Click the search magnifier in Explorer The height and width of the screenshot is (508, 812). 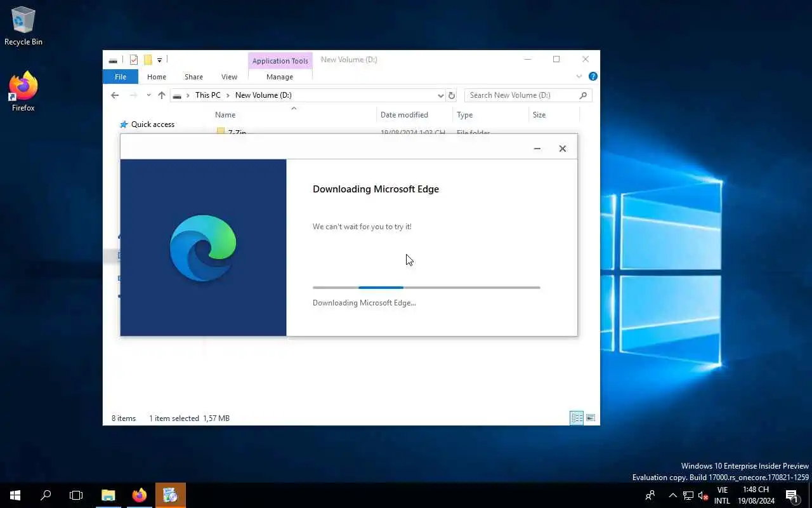click(x=583, y=95)
